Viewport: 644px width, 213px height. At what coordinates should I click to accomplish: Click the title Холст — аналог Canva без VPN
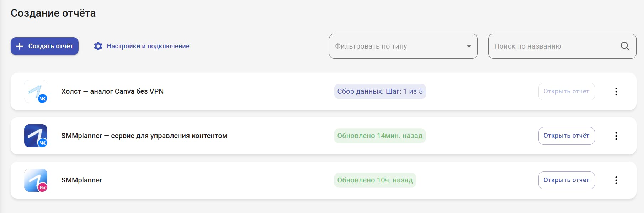coord(112,91)
